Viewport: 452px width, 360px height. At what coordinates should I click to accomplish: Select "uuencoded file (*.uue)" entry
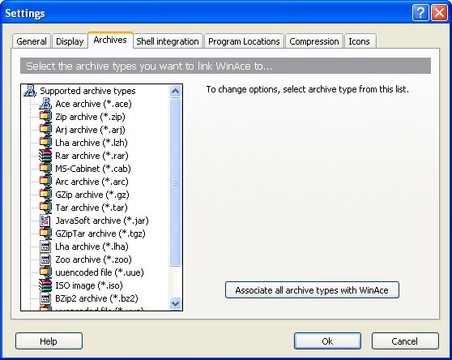[x=100, y=273]
